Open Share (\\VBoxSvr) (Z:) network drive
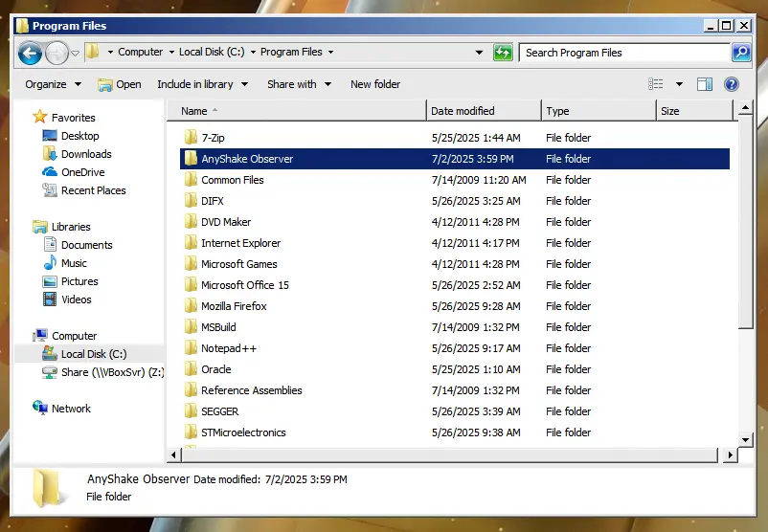This screenshot has height=532, width=768. pos(102,372)
